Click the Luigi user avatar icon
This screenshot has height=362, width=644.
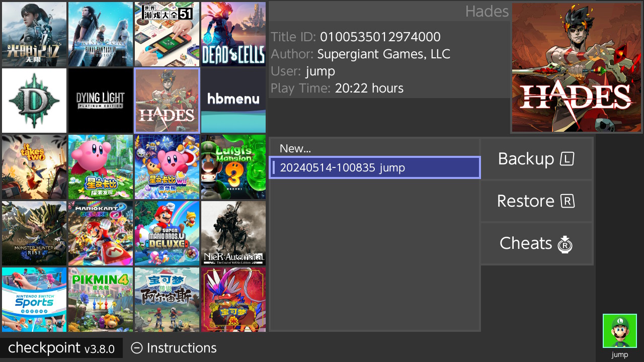tap(620, 331)
